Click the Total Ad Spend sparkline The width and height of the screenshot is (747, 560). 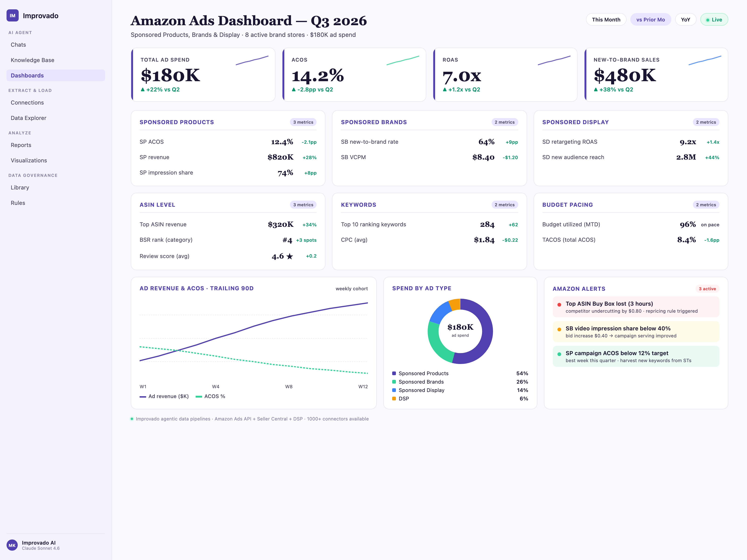pos(252,60)
